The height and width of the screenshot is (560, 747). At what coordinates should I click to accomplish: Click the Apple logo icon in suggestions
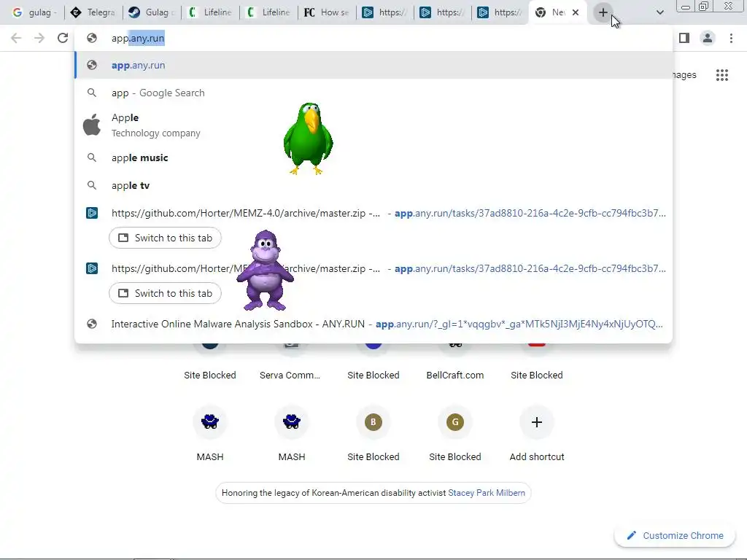92,125
